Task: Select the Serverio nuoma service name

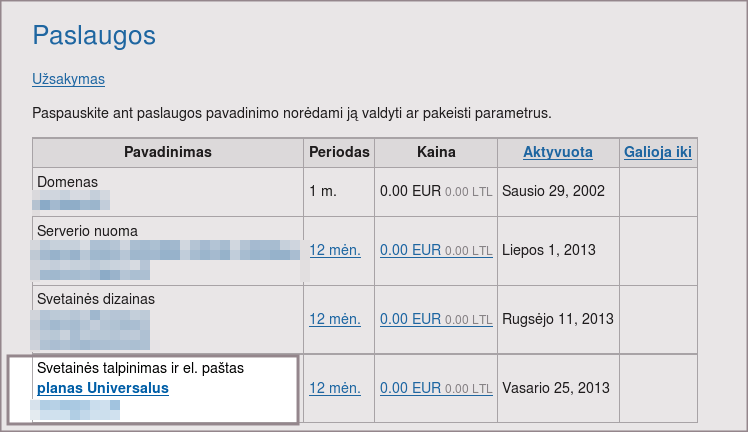Action: tap(87, 231)
